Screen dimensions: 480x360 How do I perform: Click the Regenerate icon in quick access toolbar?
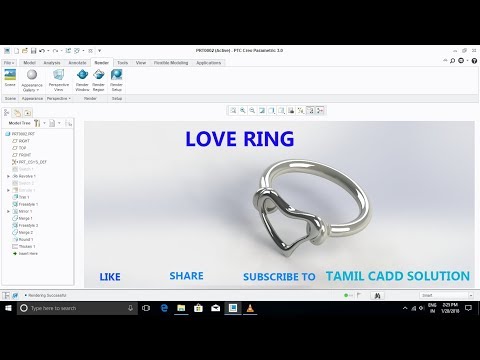68,51
